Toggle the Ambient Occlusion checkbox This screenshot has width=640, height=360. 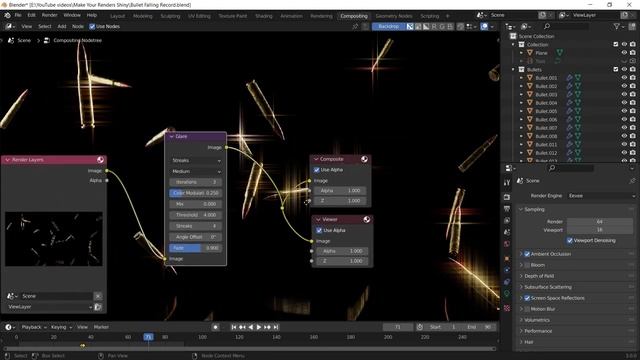(x=527, y=254)
